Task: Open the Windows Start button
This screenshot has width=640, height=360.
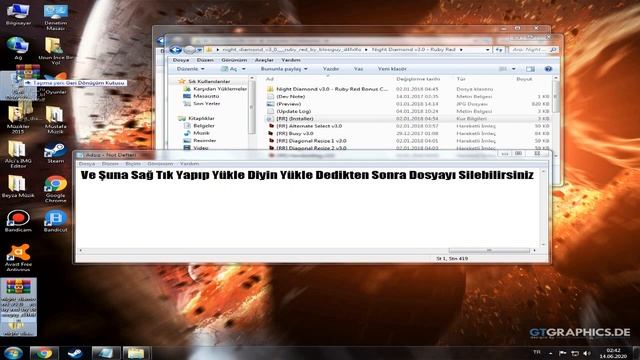Action: [13, 353]
